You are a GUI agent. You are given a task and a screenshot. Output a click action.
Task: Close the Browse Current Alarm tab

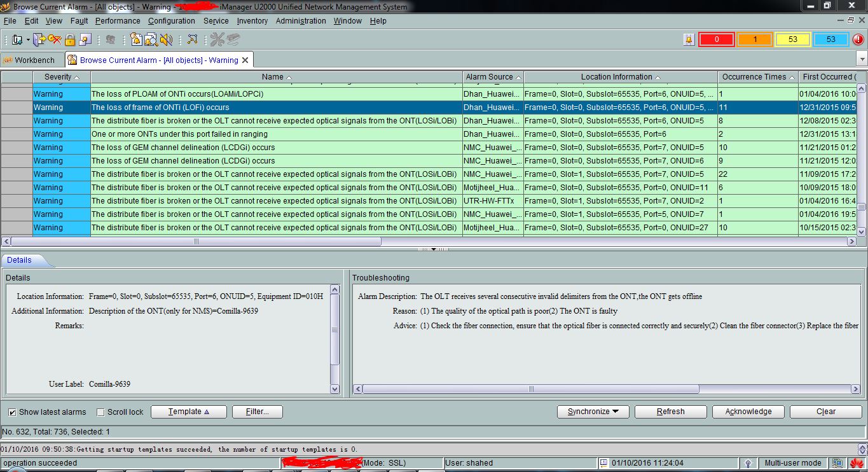pyautogui.click(x=245, y=60)
